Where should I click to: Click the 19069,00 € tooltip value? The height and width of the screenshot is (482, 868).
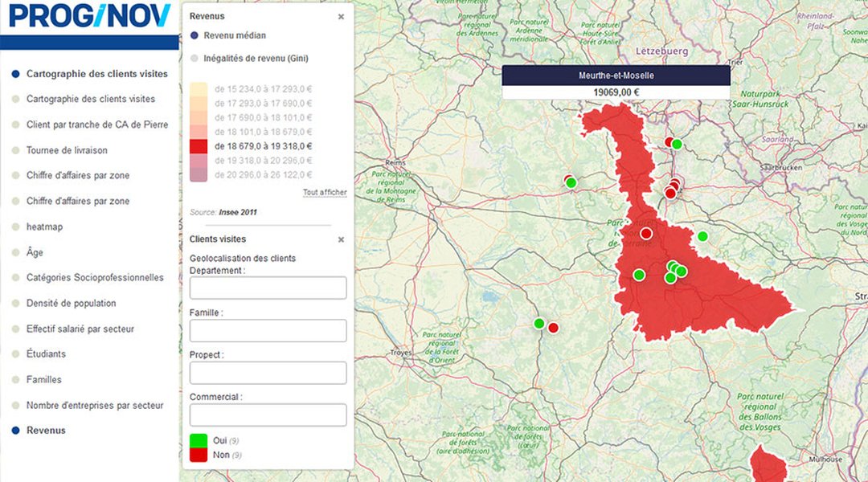(x=616, y=92)
